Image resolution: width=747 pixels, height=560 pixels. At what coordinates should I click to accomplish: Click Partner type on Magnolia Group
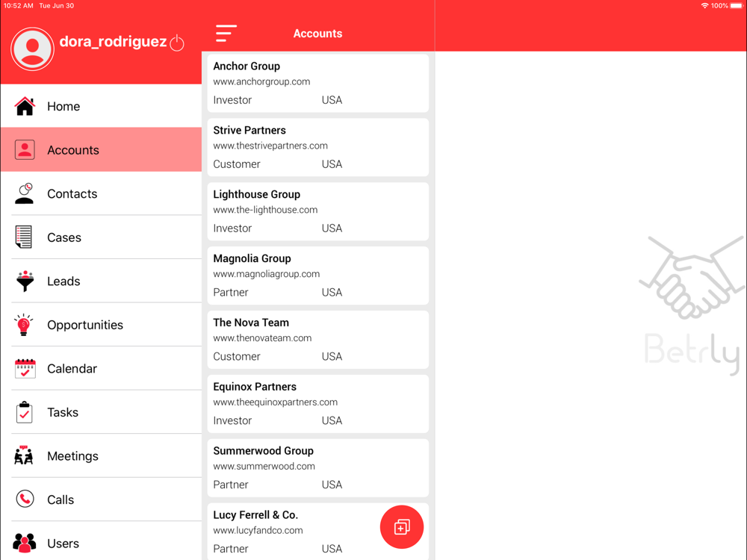click(231, 293)
